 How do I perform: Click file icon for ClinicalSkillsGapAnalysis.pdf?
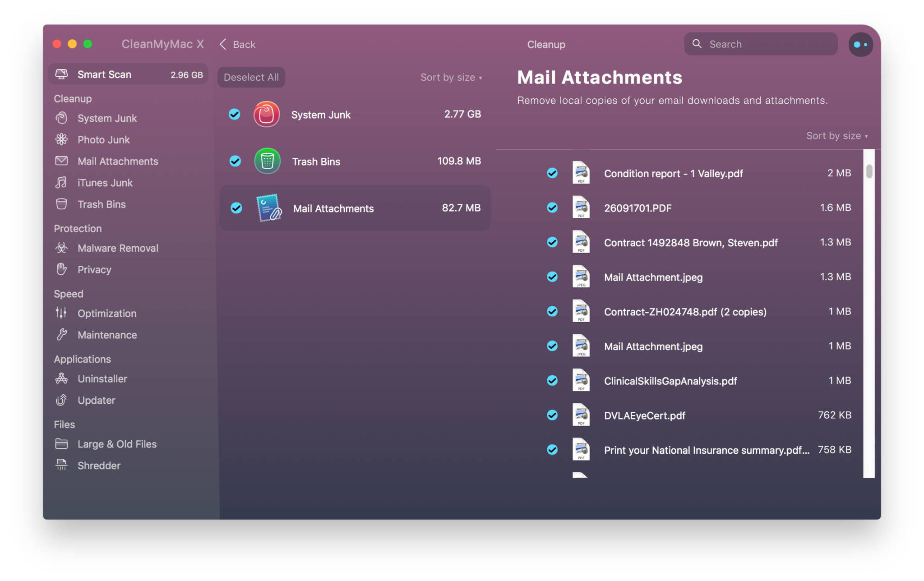tap(581, 380)
